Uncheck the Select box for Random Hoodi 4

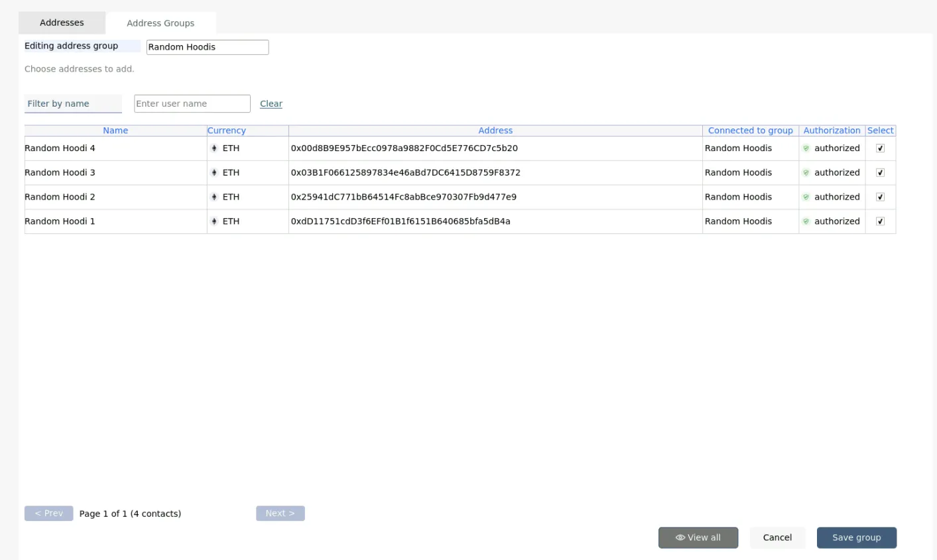[x=880, y=148]
